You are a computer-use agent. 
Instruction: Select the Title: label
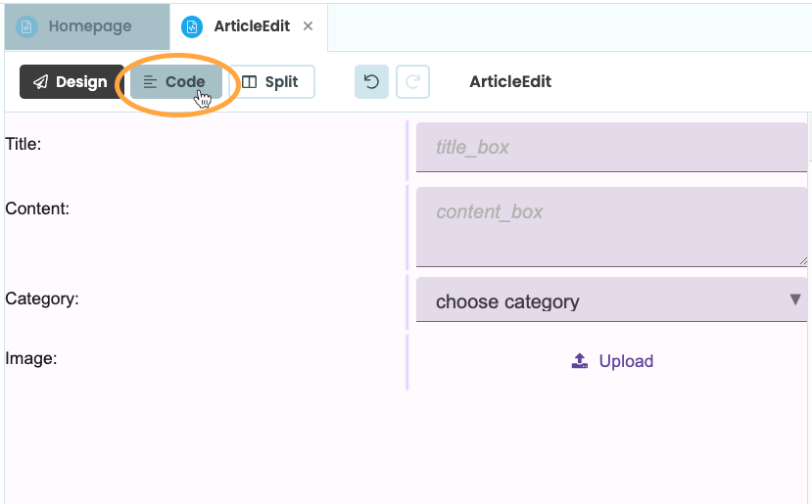tap(24, 144)
